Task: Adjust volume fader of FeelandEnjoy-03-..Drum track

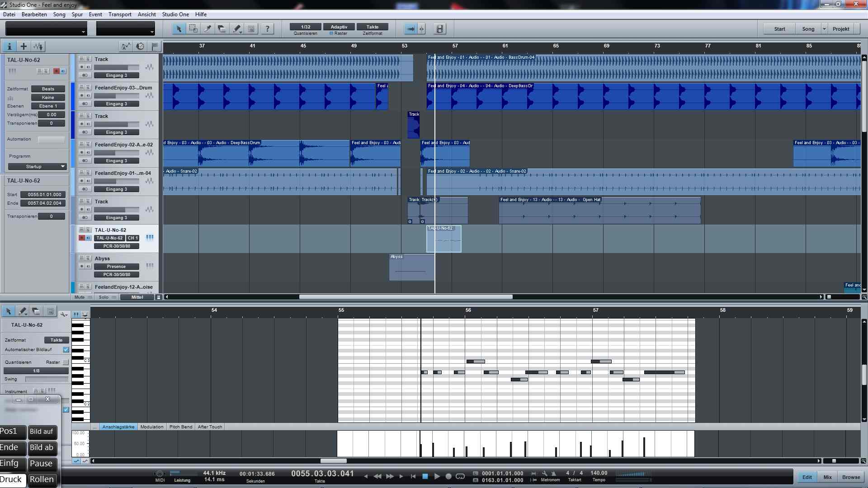Action: (117, 96)
